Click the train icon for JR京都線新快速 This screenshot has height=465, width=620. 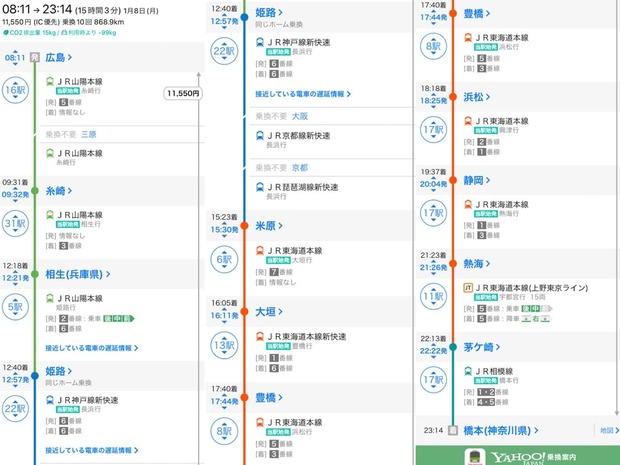click(260, 136)
